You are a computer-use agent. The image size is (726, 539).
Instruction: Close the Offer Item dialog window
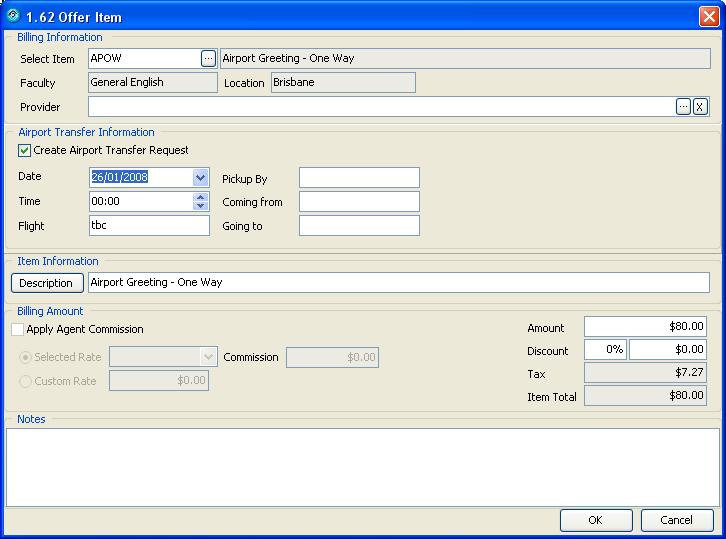pos(708,16)
